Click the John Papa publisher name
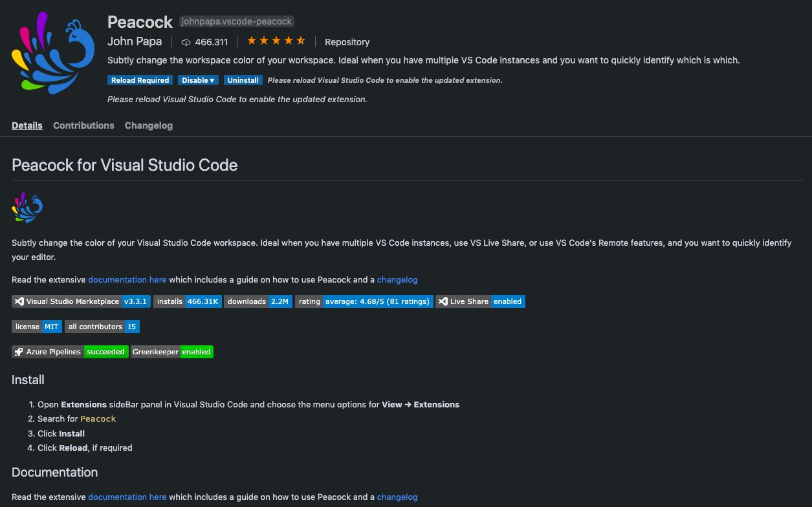Screen dimensions: 812x507 pos(135,41)
